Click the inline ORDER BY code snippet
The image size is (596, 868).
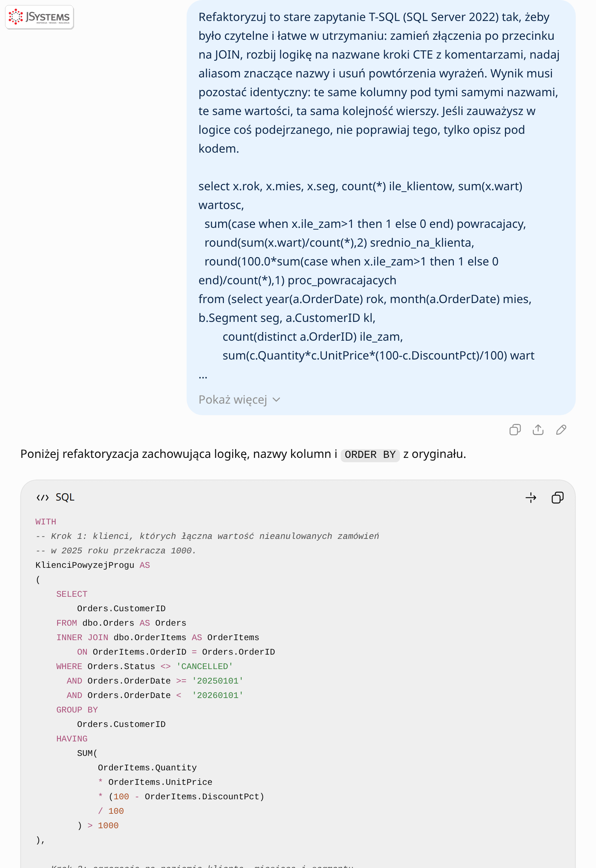click(x=370, y=455)
